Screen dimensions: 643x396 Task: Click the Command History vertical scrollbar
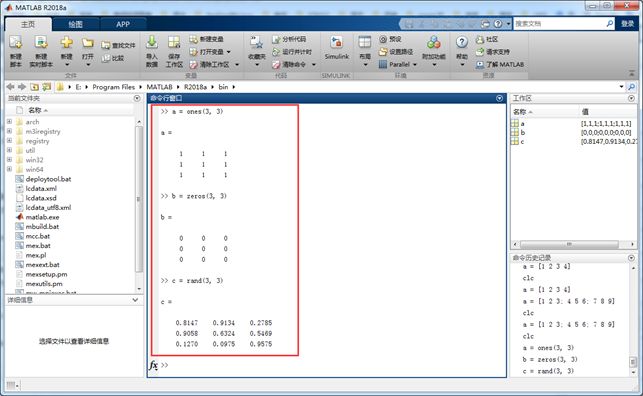pyautogui.click(x=633, y=362)
